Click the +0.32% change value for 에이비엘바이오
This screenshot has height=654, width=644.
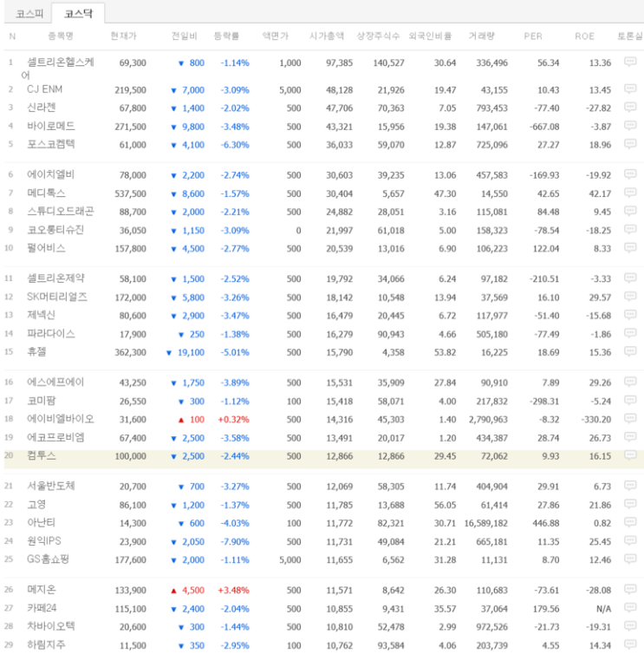click(x=233, y=420)
